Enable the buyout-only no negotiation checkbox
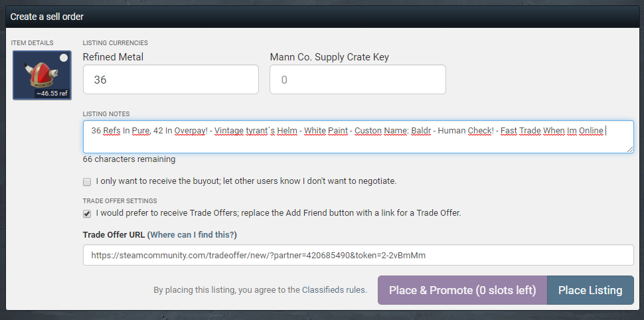Screen dimensions: 644x320 87,181
